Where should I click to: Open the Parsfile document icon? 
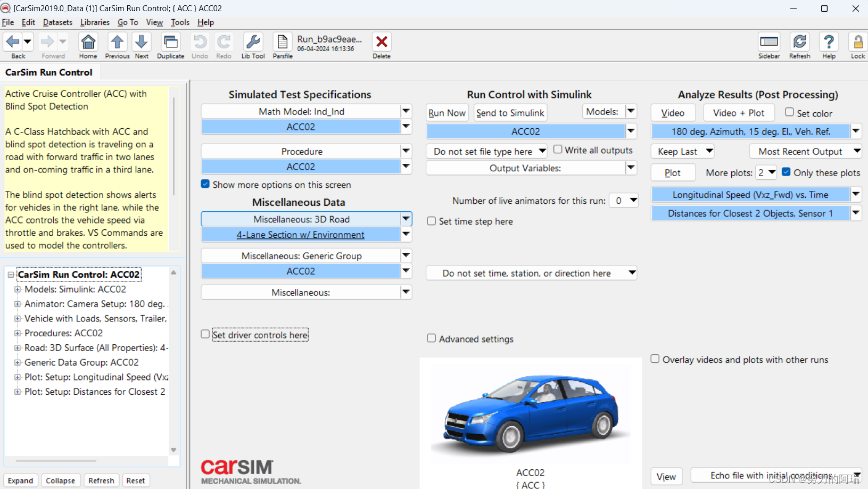[283, 42]
